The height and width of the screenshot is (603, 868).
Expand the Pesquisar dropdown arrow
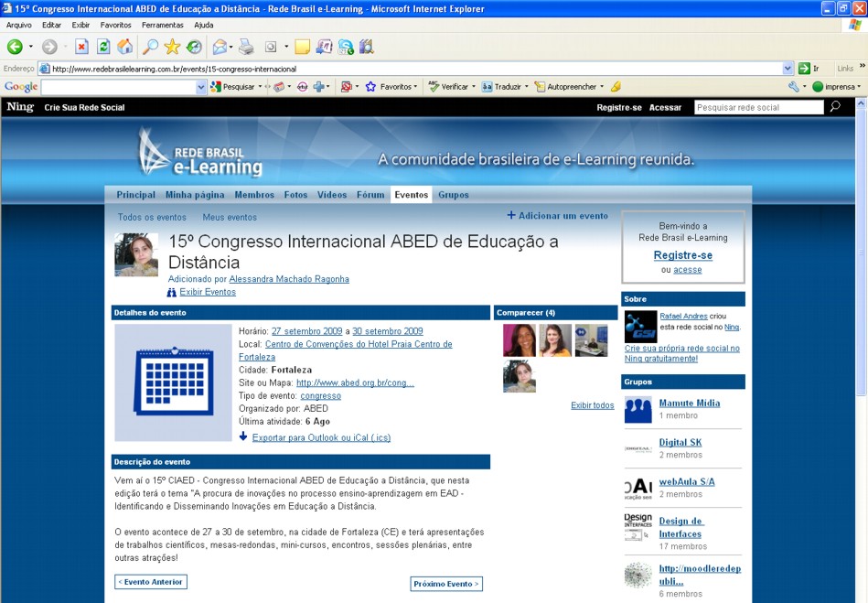[x=260, y=87]
